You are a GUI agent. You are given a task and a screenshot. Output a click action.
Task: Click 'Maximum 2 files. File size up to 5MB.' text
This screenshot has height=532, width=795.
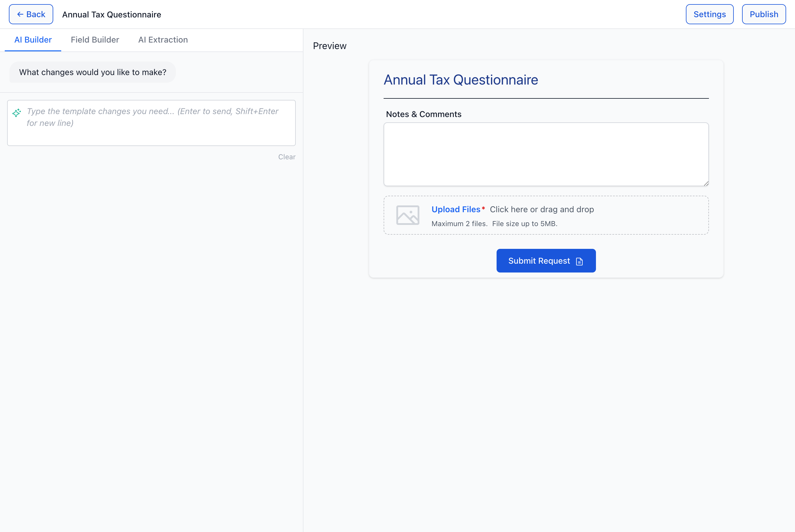coord(494,224)
